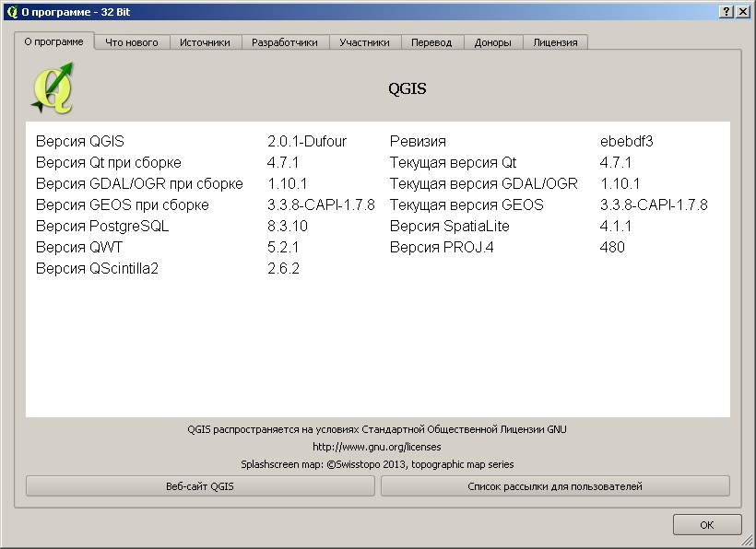Open the gnu.org licenses link
The height and width of the screenshot is (549, 756).
(377, 445)
